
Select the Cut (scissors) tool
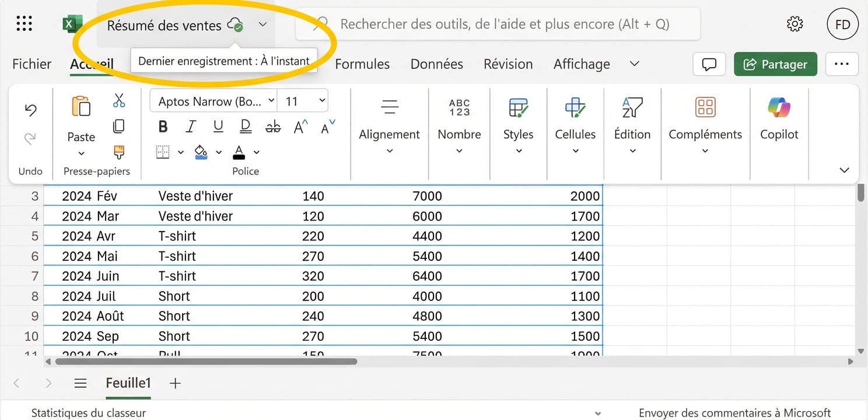(x=119, y=100)
